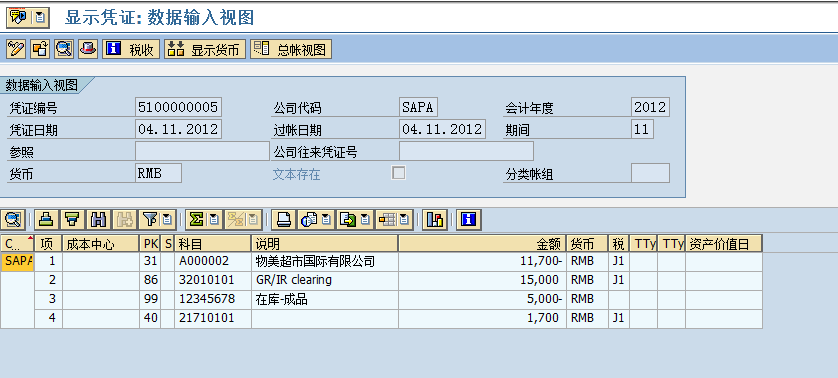Select the PK column header
The width and height of the screenshot is (838, 378).
coord(150,244)
